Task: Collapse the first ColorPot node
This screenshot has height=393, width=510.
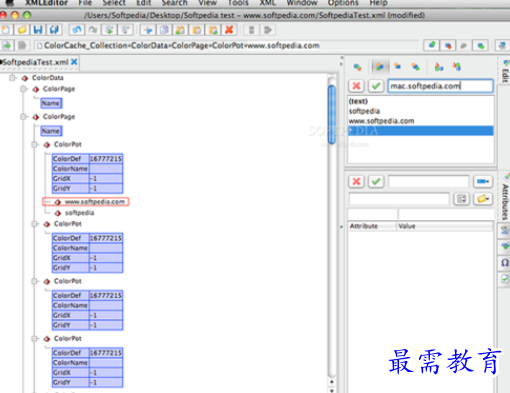Action: (34, 144)
